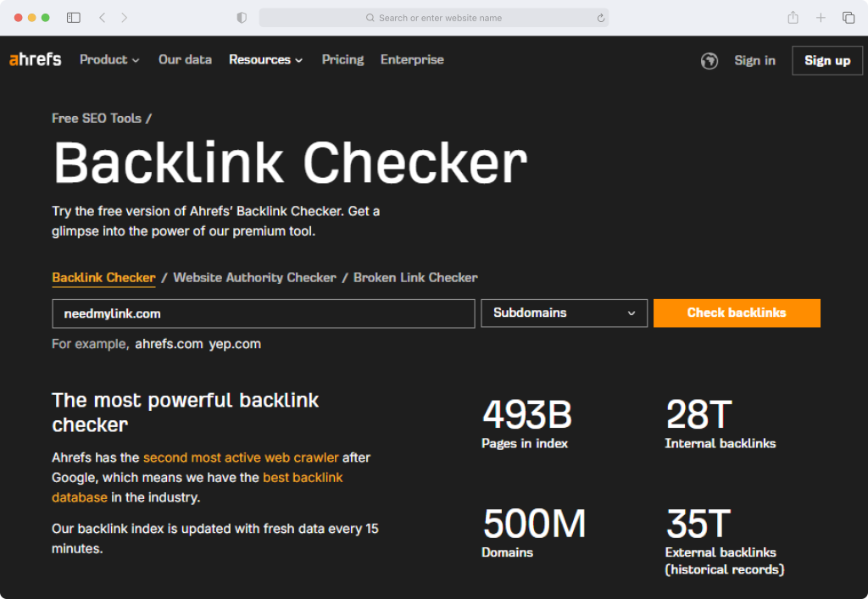868x599 pixels.
Task: Open Our data page
Action: coord(185,60)
